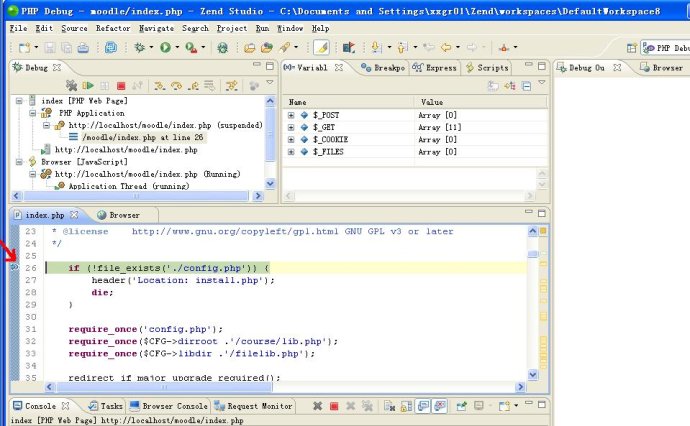Open the Project menu

tap(232, 28)
